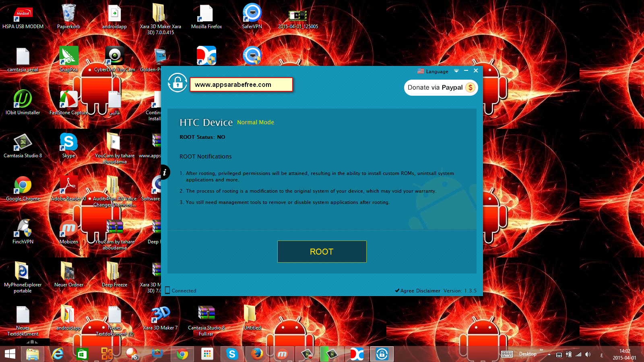The width and height of the screenshot is (644, 362).
Task: Open Google Chrome desktop shortcut
Action: pos(23,189)
